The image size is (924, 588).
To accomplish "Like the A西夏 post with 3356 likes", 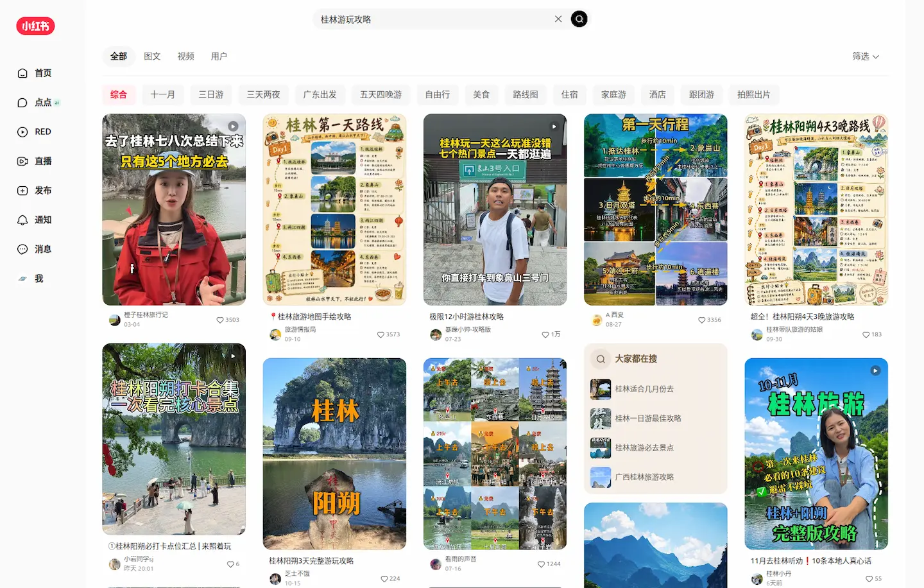I will click(x=702, y=320).
